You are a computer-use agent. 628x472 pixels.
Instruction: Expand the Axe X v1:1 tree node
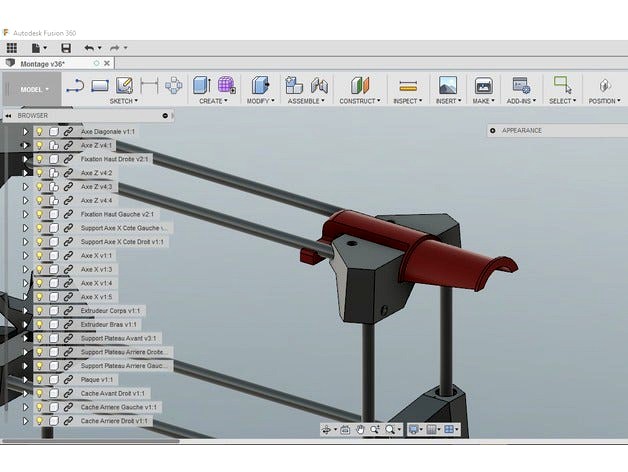pyautogui.click(x=26, y=256)
